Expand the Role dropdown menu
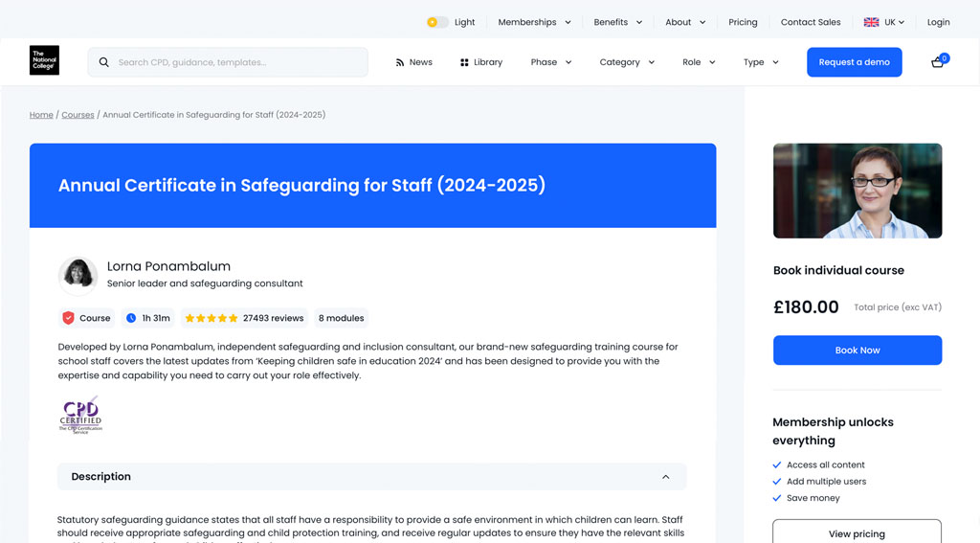The image size is (980, 543). pos(699,62)
